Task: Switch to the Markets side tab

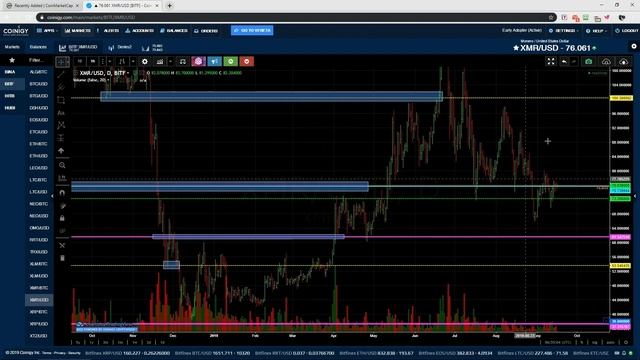Action: point(12,47)
